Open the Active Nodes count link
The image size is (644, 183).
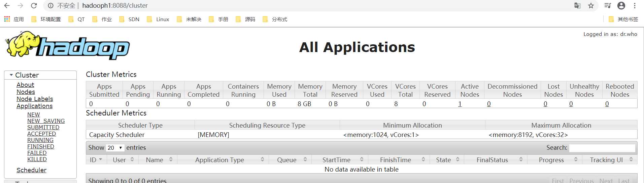tap(460, 104)
